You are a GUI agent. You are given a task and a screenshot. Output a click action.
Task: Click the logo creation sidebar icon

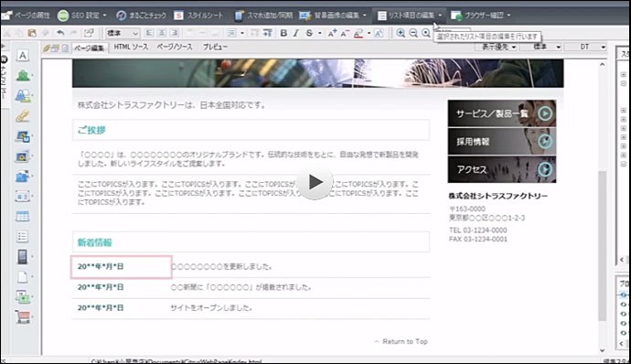(23, 96)
